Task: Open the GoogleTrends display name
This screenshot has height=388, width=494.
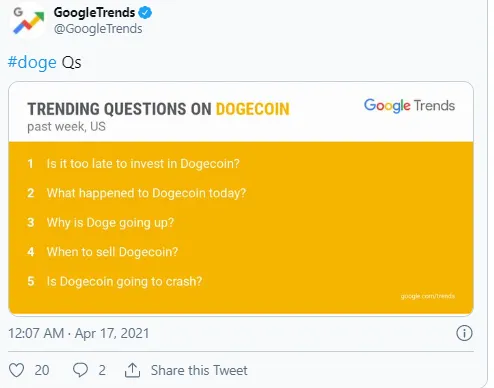Action: (94, 13)
